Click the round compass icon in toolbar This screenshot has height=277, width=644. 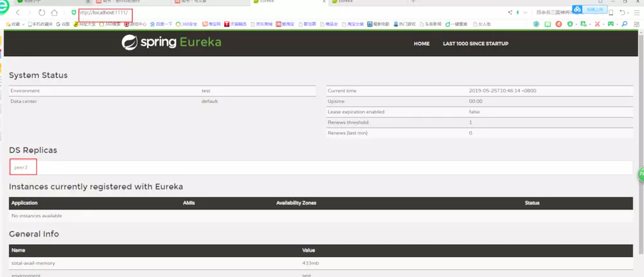point(536,24)
